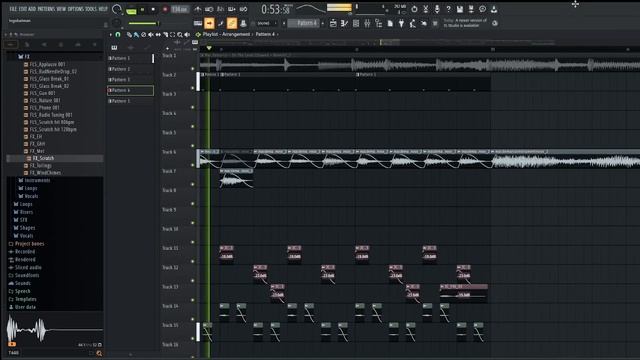This screenshot has width=640, height=360.
Task: Open the Piano roll view icon
Action: [344, 24]
